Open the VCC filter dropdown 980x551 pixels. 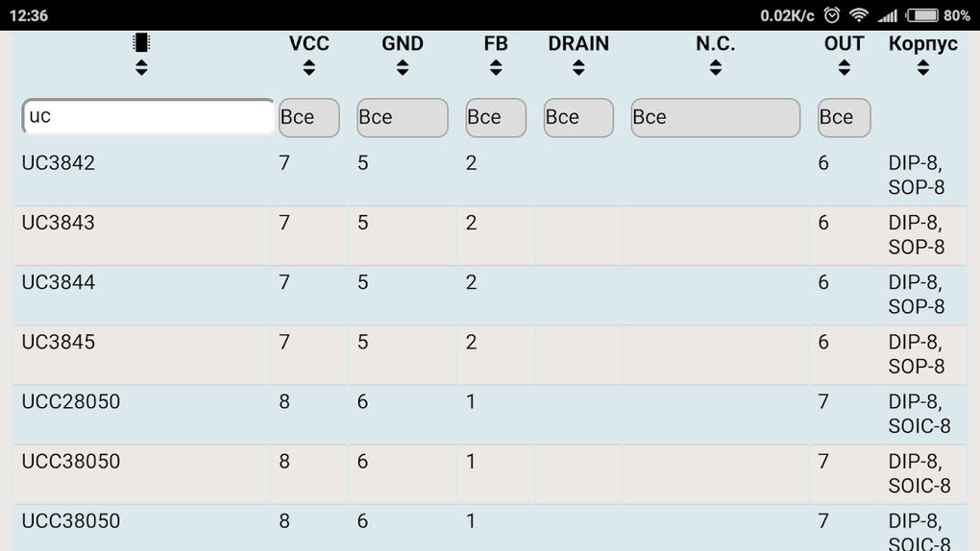click(308, 117)
